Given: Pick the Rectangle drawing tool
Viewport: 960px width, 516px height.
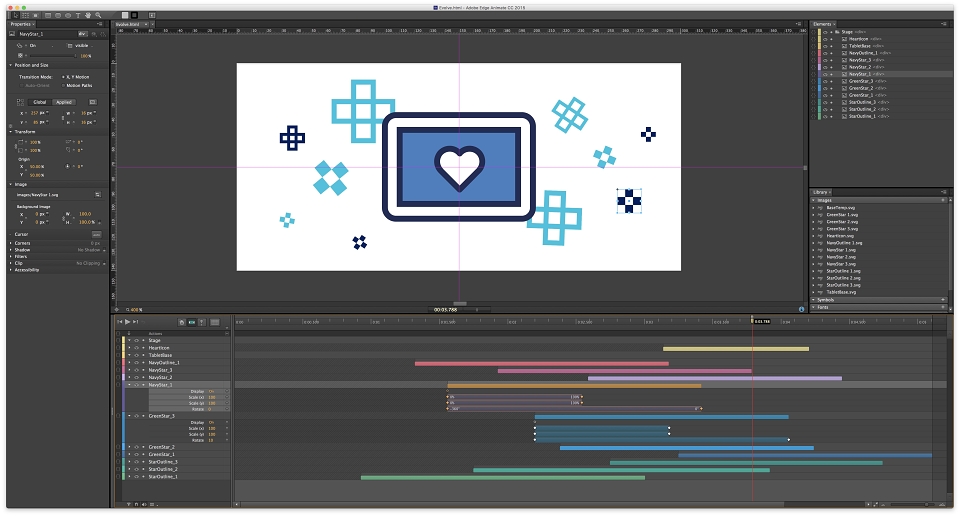Looking at the screenshot, I should pyautogui.click(x=48, y=15).
